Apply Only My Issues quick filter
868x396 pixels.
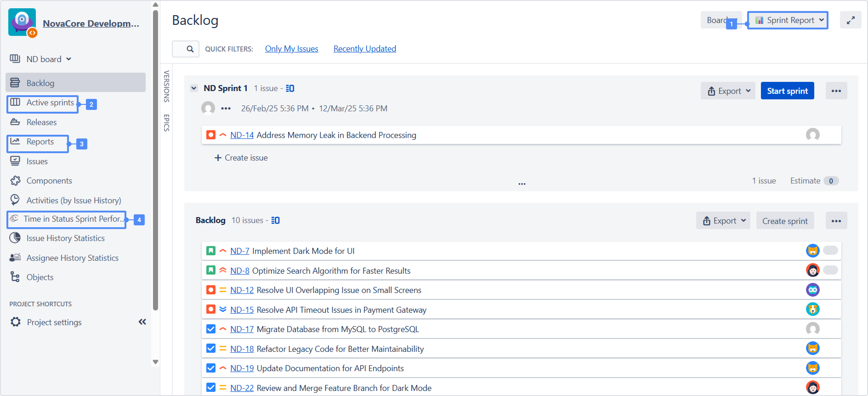[291, 49]
